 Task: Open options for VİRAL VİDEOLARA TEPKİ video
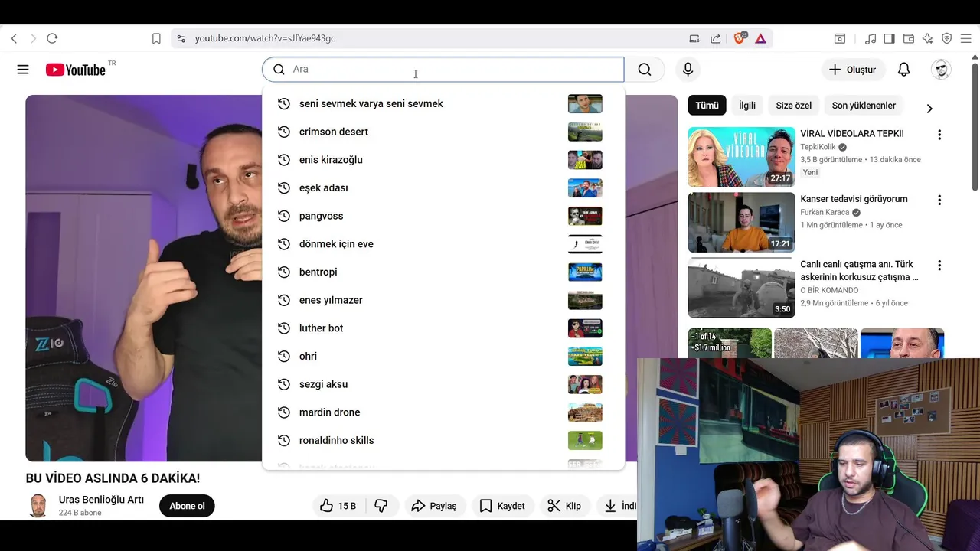pos(939,135)
